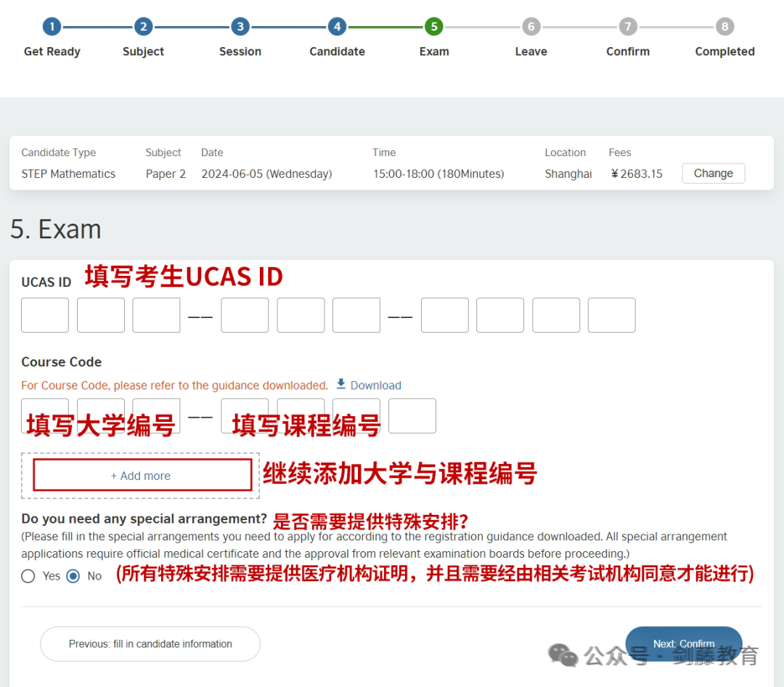Click the 5. Exam heading
Screen dimensions: 784x687
[x=55, y=229]
